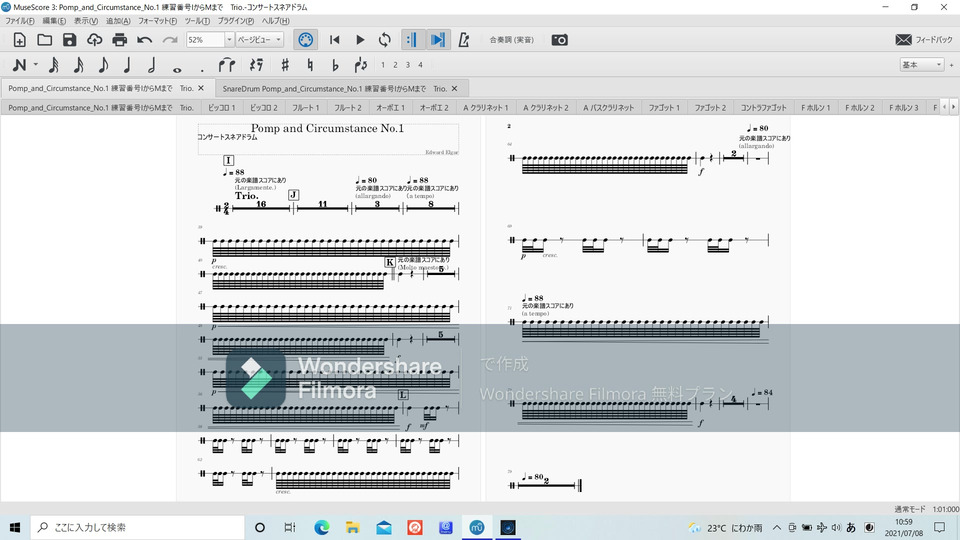Screen dimensions: 960x540
Task: Toggle MIDI input button
Action: click(306, 40)
